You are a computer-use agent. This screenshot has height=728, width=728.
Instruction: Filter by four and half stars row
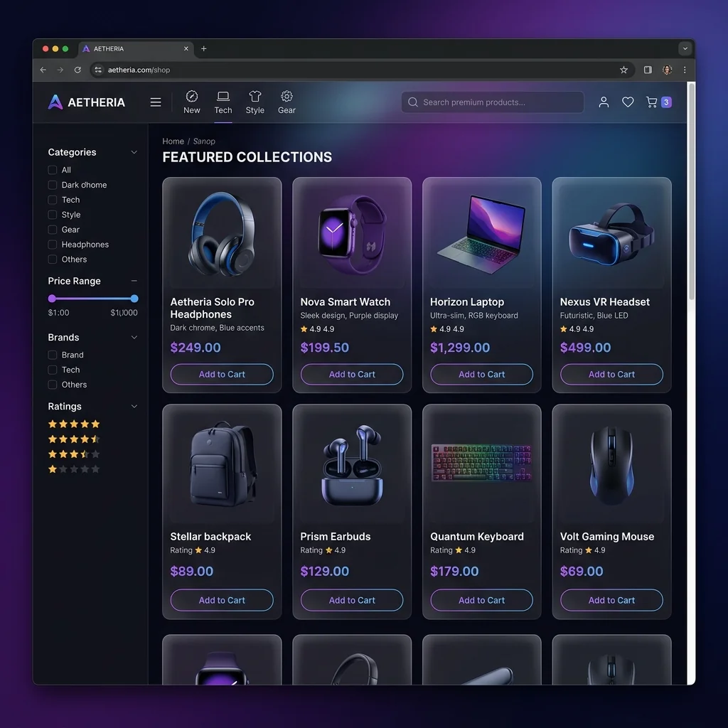pyautogui.click(x=74, y=439)
